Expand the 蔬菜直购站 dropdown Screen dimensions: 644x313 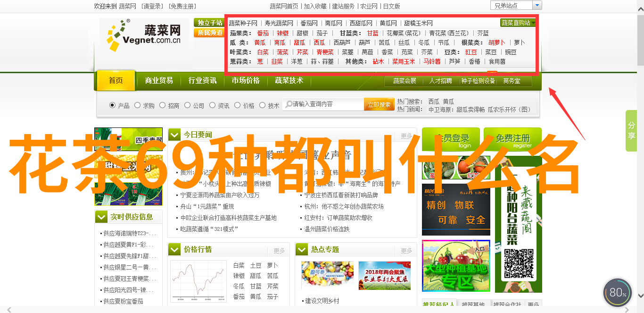point(518,23)
